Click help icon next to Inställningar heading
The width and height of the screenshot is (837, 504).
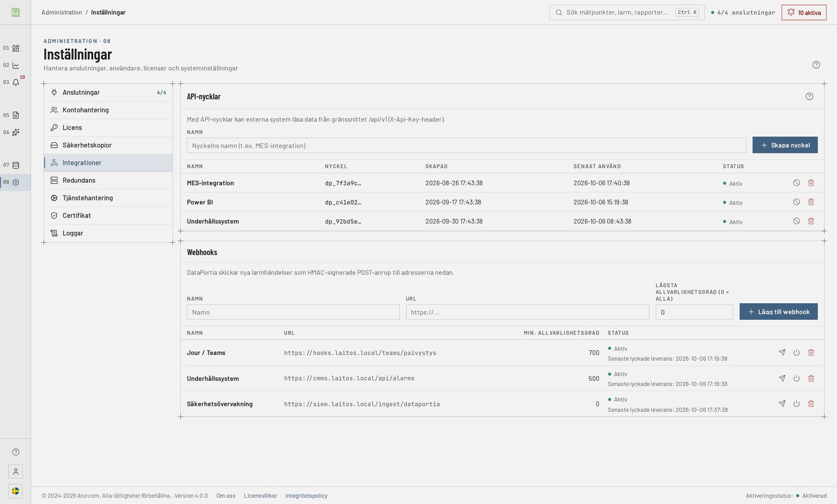[816, 65]
